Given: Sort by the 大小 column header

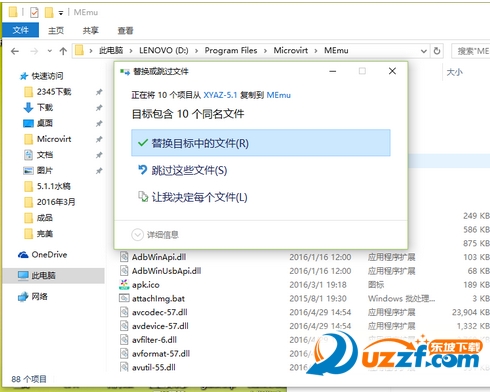Looking at the screenshot, I should pyautogui.click(x=454, y=72).
